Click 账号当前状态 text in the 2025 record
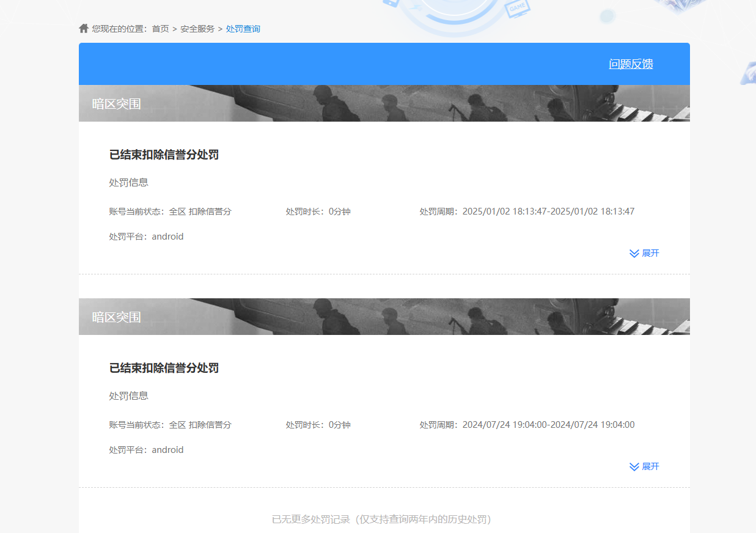 170,211
